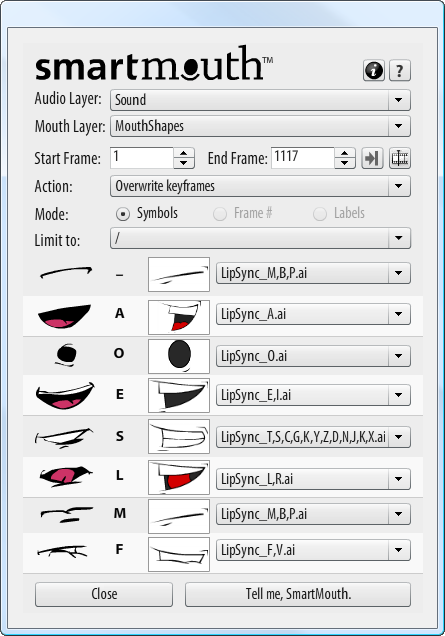Click inside the Start Frame field
This screenshot has height=636, width=445.
142,158
